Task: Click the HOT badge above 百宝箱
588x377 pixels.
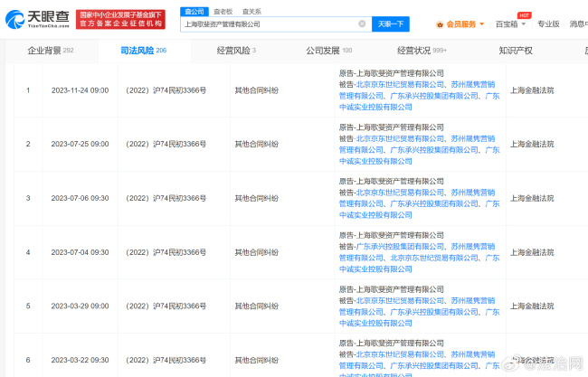Action: point(524,14)
